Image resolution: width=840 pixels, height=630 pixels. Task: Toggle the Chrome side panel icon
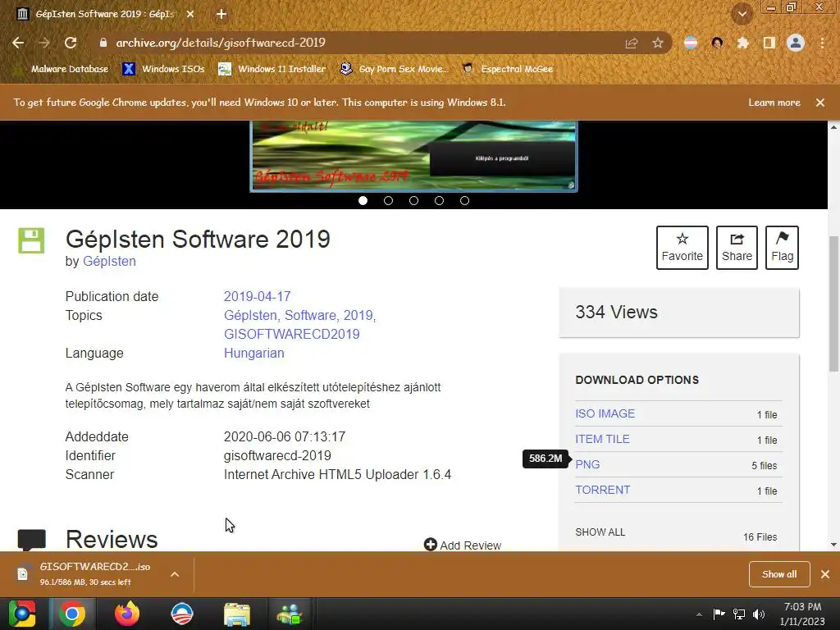[x=769, y=43]
